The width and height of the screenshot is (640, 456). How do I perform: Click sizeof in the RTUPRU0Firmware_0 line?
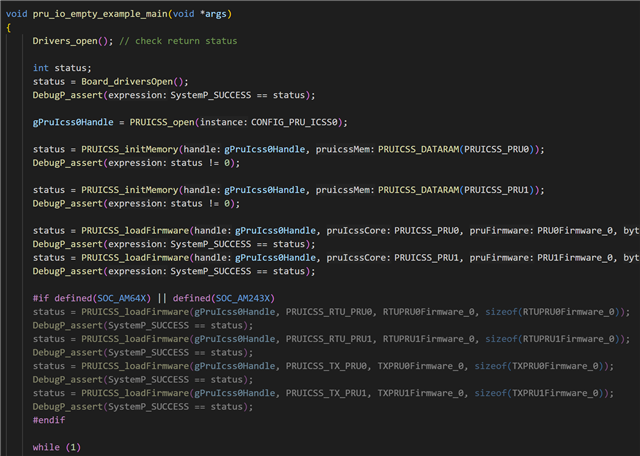coord(501,312)
